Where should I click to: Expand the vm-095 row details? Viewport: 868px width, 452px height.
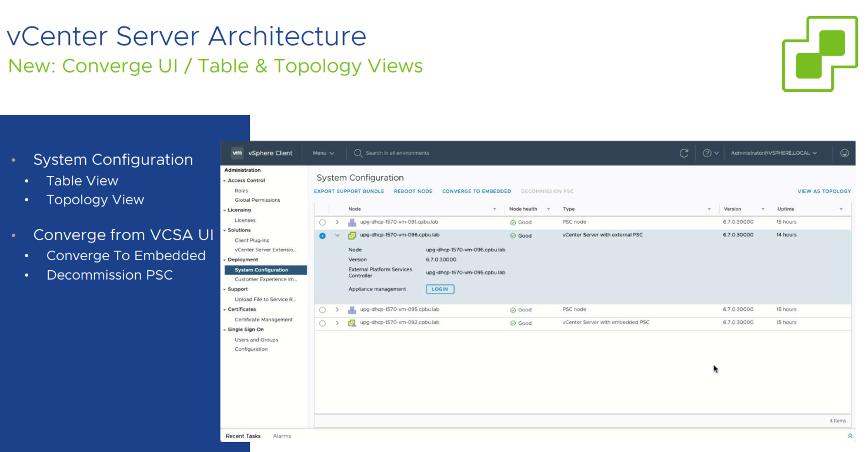click(338, 310)
